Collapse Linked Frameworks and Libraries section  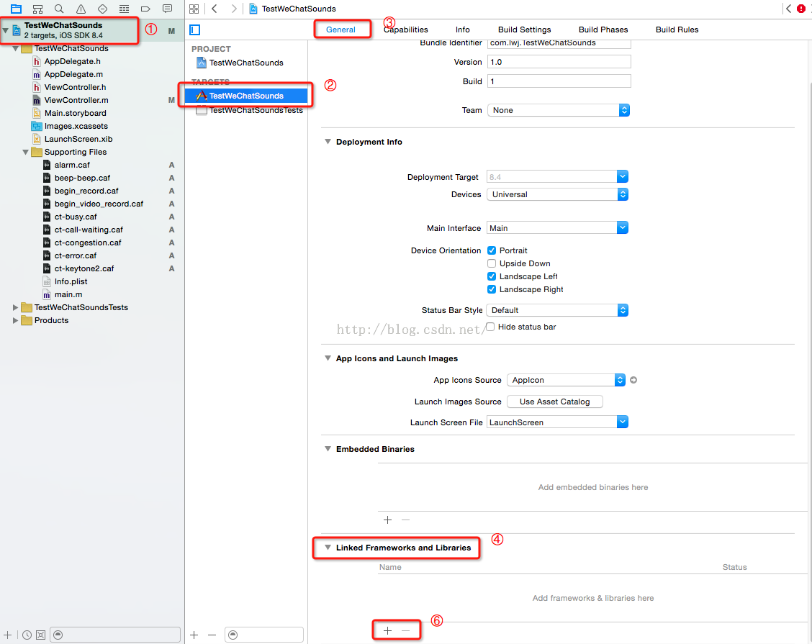click(x=328, y=547)
